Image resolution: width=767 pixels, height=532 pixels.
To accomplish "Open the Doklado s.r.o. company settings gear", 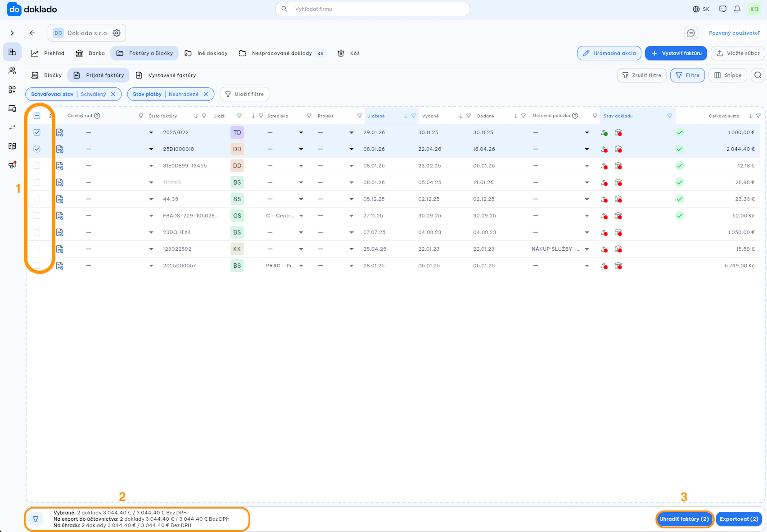I will [x=116, y=33].
